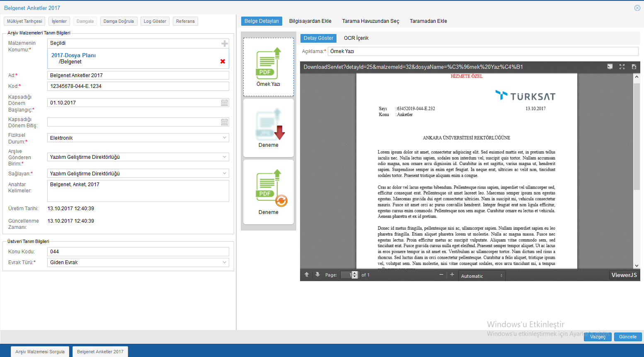Go to next page in viewer
Viewport: 644px width, 357px height.
pyautogui.click(x=317, y=274)
